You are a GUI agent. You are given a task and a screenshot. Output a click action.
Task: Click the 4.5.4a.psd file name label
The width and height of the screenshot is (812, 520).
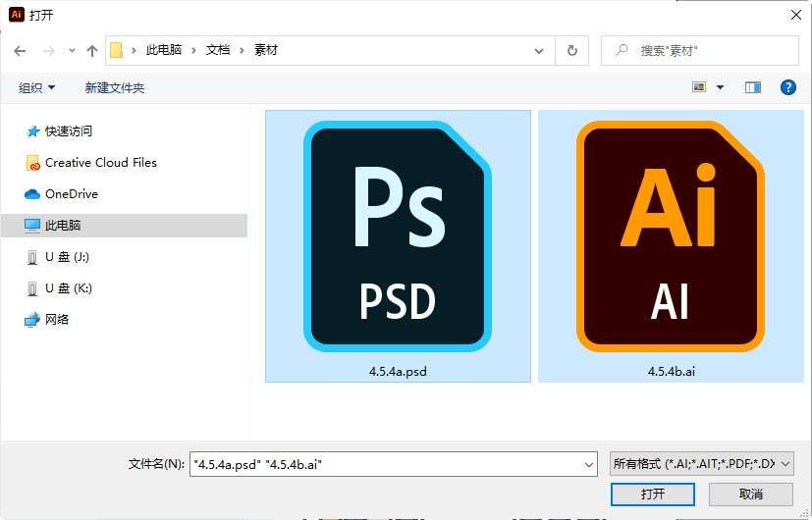tap(398, 372)
